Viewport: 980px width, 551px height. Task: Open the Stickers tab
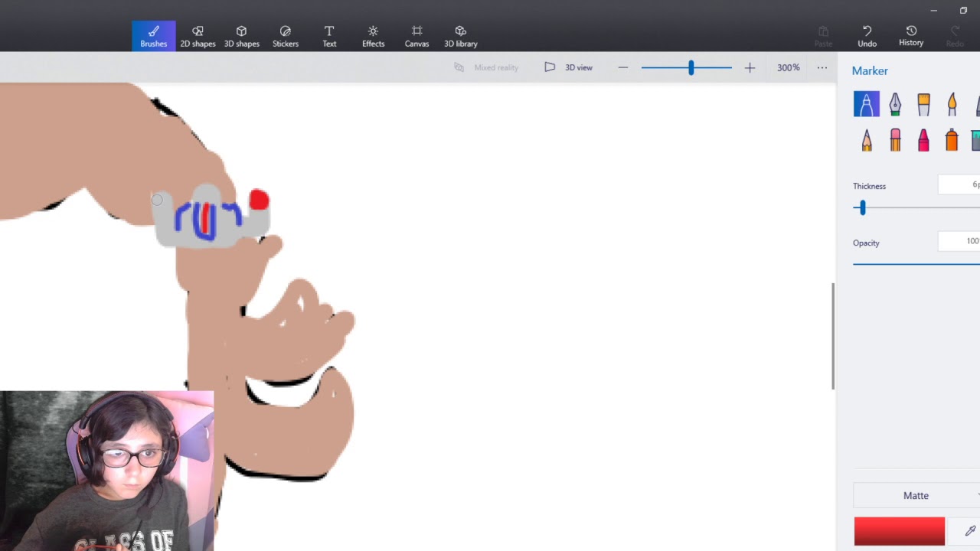tap(286, 36)
